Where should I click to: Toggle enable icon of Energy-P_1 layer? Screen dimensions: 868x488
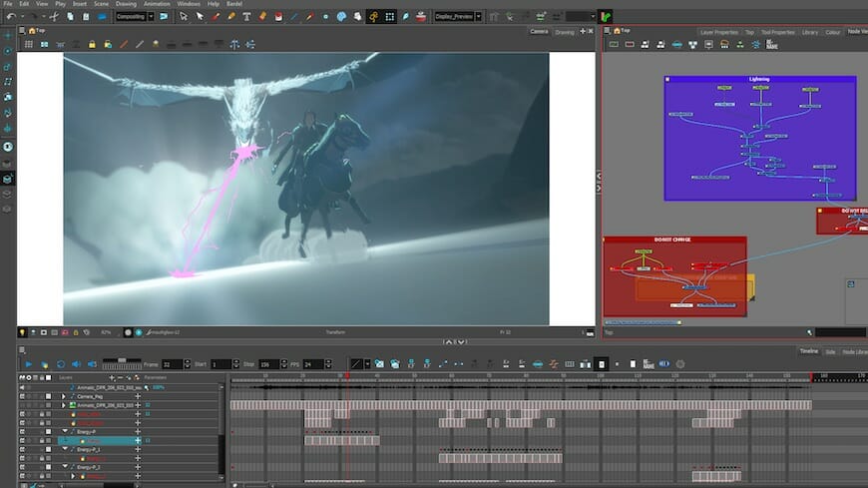(x=22, y=449)
